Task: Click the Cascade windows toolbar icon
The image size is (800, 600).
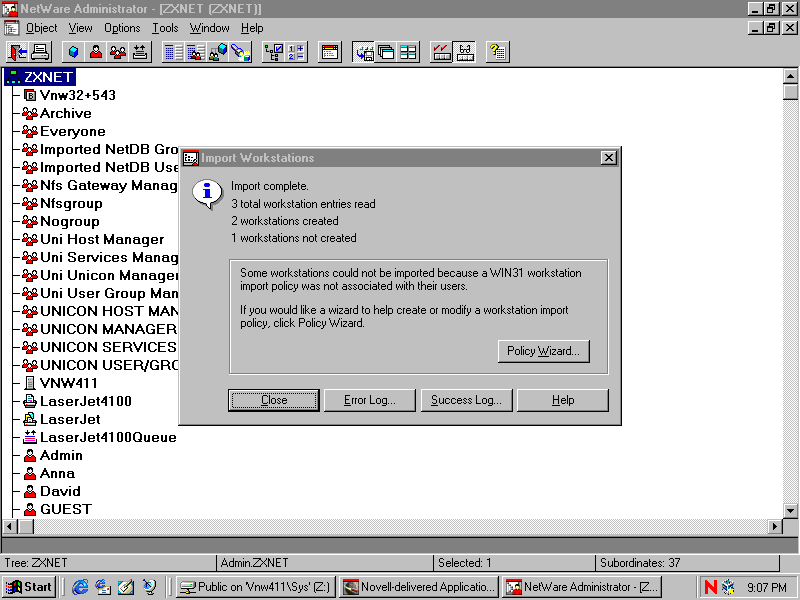Action: (386, 52)
